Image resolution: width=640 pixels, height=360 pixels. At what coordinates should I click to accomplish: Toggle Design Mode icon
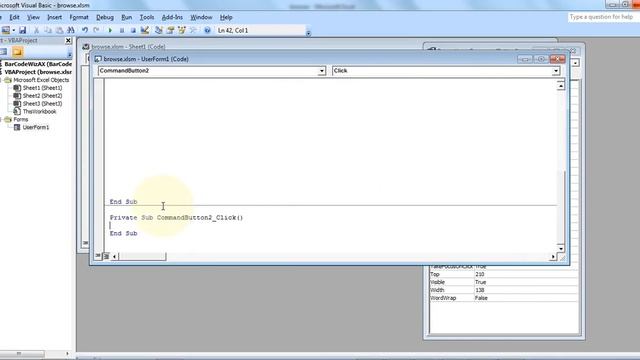(x=144, y=30)
